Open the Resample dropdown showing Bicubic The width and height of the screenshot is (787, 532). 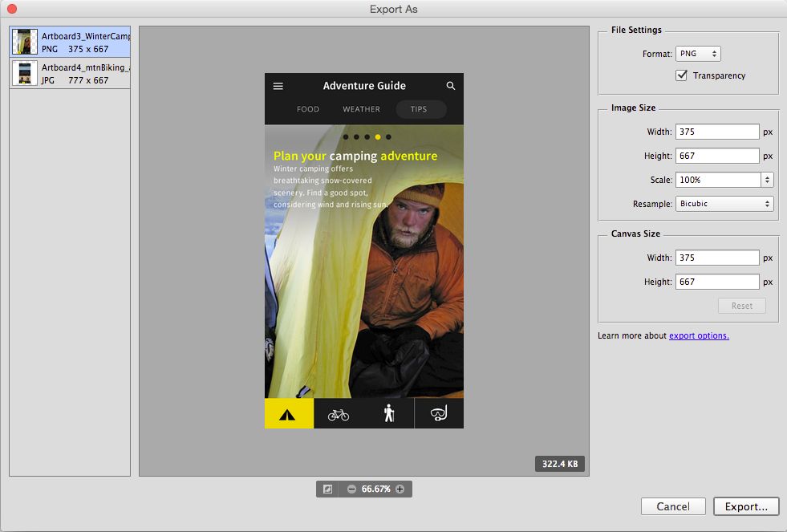tap(724, 204)
